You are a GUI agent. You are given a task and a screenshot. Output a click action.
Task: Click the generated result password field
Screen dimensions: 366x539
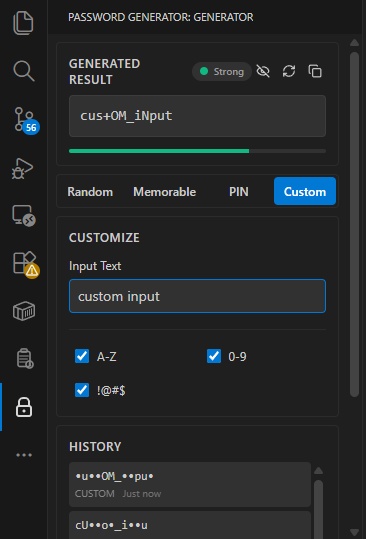click(197, 116)
